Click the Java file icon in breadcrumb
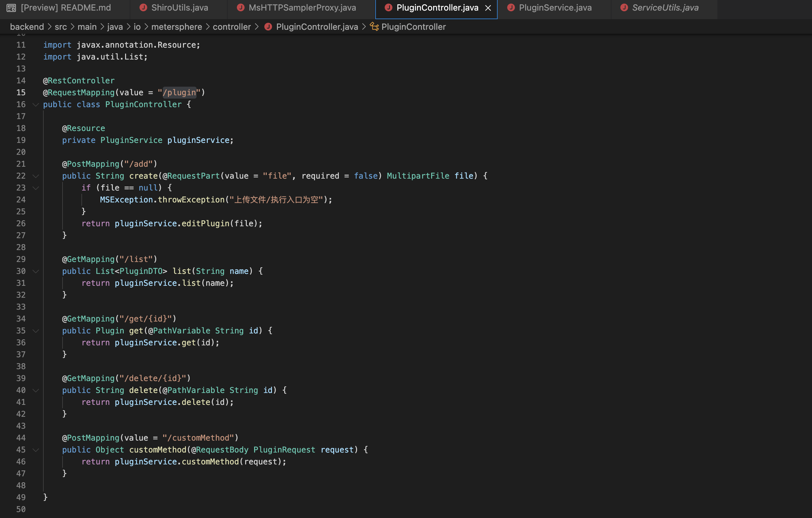The width and height of the screenshot is (812, 518). [268, 27]
